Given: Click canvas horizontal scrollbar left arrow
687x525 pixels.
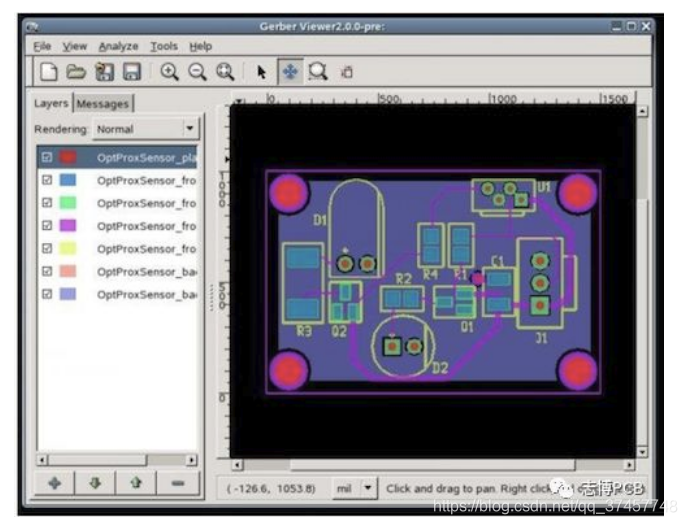Looking at the screenshot, I should tap(237, 465).
